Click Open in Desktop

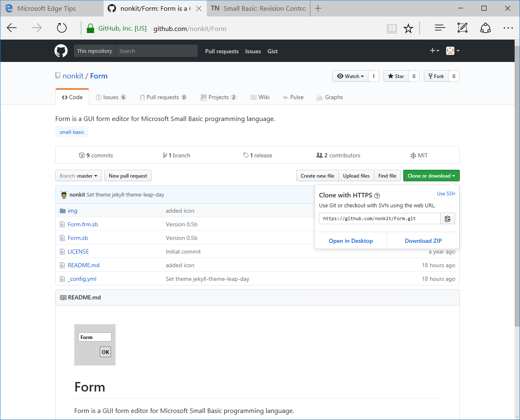[351, 241]
